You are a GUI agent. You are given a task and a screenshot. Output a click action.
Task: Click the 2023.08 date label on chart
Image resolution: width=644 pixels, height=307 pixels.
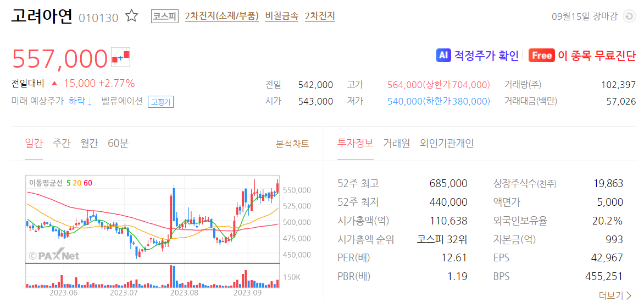click(185, 294)
